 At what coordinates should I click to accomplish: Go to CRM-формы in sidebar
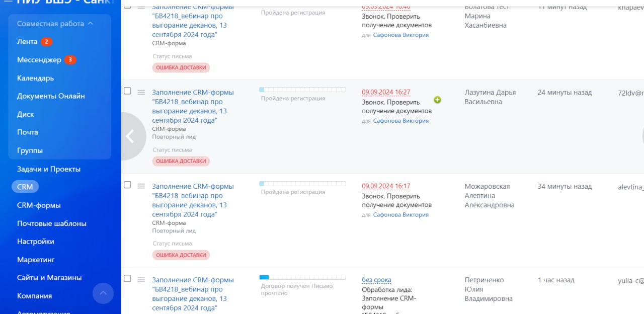[x=39, y=205]
